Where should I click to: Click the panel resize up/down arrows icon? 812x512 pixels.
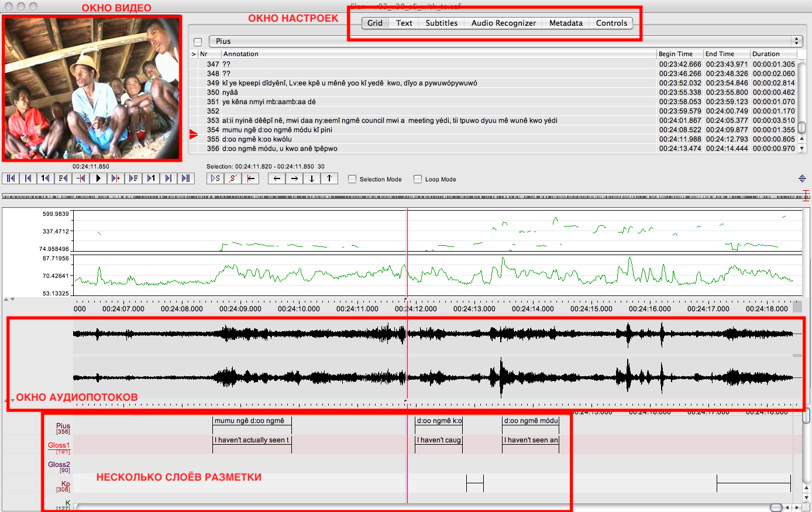pyautogui.click(x=802, y=178)
